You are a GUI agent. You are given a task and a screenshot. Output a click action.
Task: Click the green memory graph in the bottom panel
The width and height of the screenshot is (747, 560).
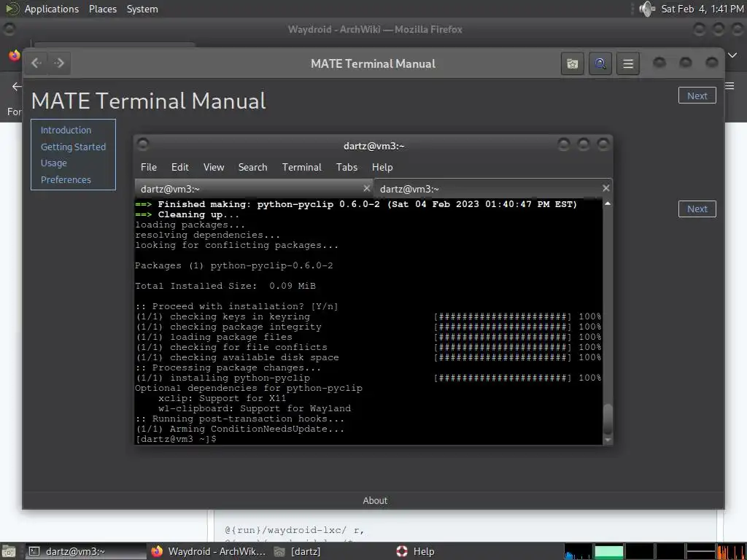coord(609,551)
